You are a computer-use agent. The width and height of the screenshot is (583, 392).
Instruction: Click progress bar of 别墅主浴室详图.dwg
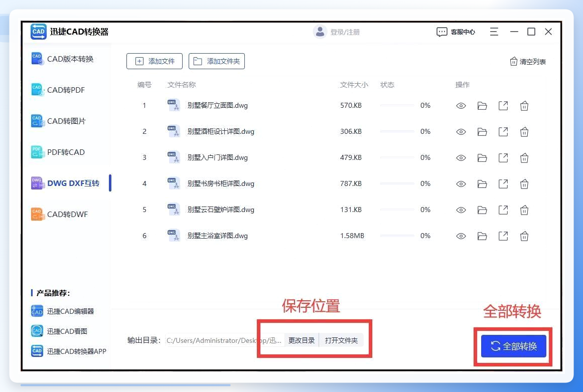(397, 236)
